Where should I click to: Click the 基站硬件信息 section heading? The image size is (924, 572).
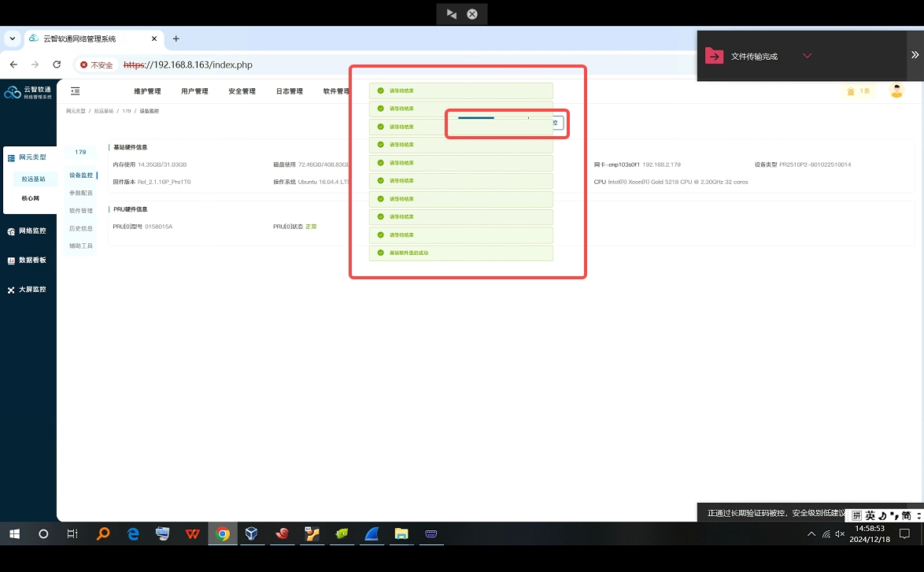[x=130, y=147]
